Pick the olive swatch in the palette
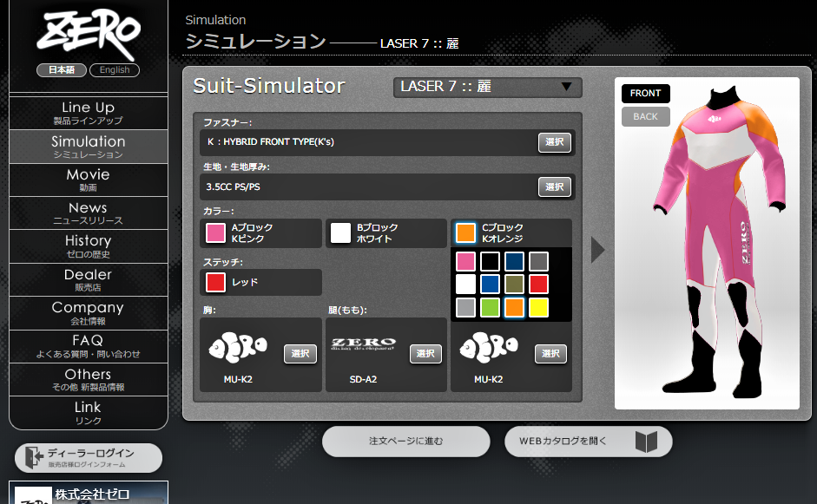Screen dimensions: 817x504 (514, 285)
